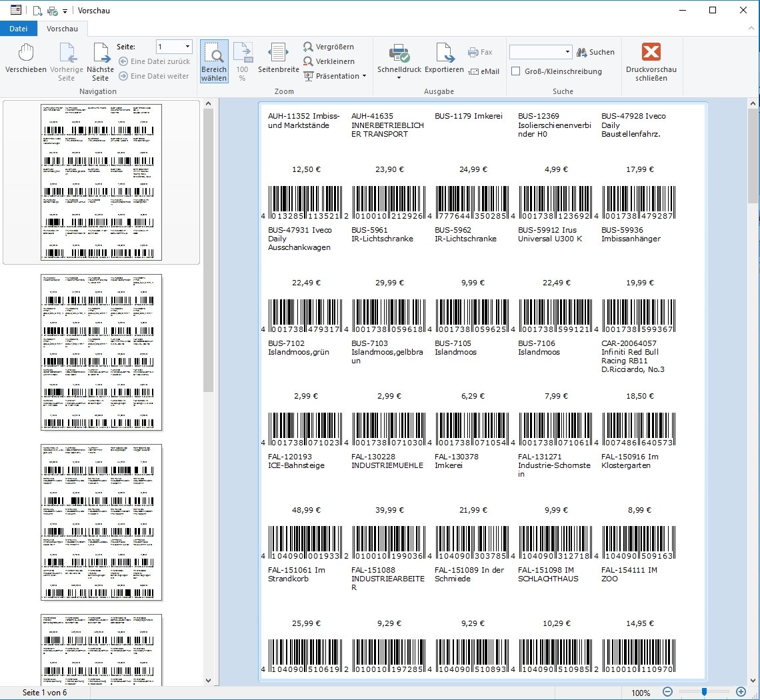The height and width of the screenshot is (700, 760).
Task: Go to next page with Nächste Seite
Action: pyautogui.click(x=101, y=61)
